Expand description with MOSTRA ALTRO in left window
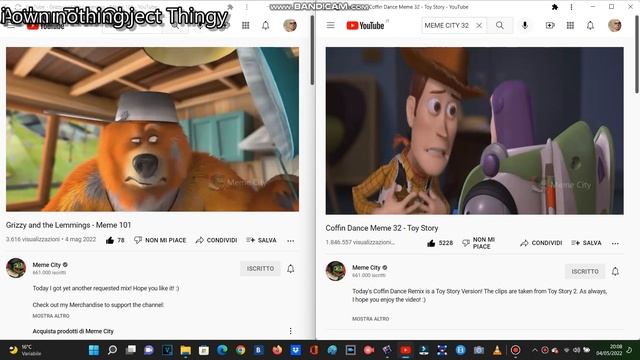The height and width of the screenshot is (360, 640). pyautogui.click(x=51, y=316)
